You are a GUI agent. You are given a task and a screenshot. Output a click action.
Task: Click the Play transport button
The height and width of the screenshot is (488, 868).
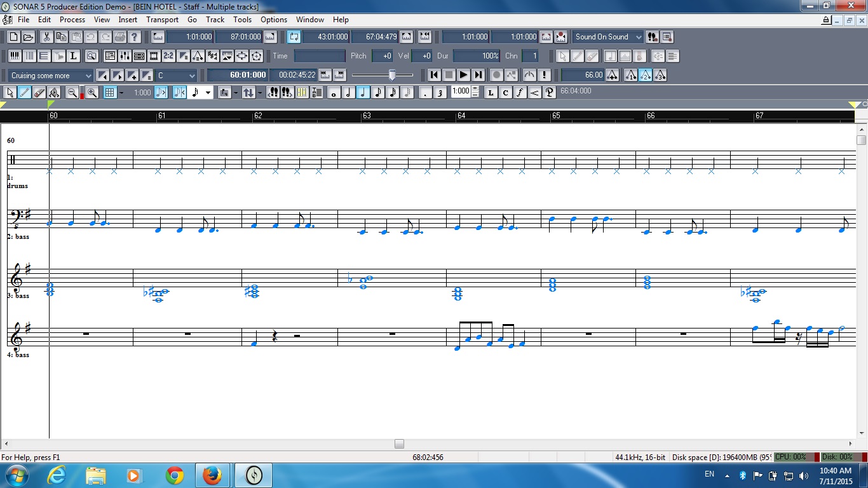[x=463, y=75]
